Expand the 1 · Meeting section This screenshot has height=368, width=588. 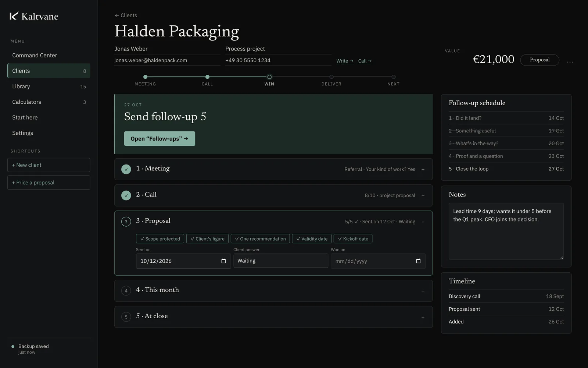(x=423, y=169)
